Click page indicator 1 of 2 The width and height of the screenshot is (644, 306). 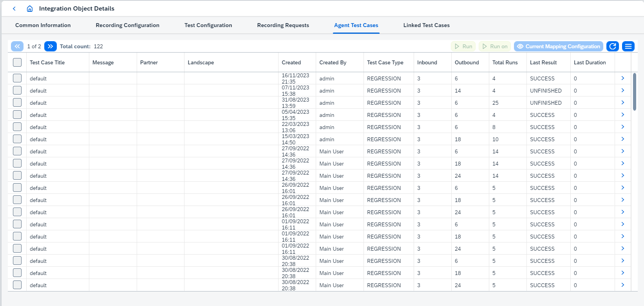click(34, 46)
